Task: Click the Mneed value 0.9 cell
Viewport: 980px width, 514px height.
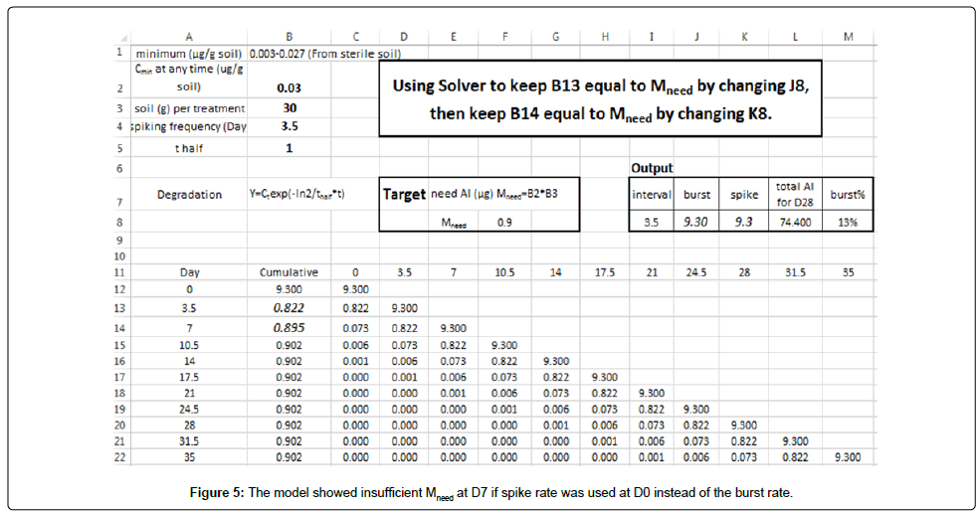Action: [504, 224]
